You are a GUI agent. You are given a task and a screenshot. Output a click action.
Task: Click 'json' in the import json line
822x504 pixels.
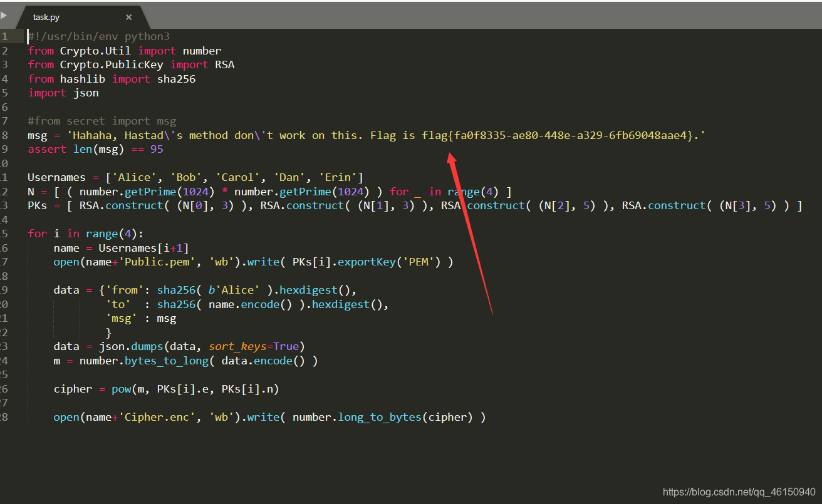click(86, 93)
